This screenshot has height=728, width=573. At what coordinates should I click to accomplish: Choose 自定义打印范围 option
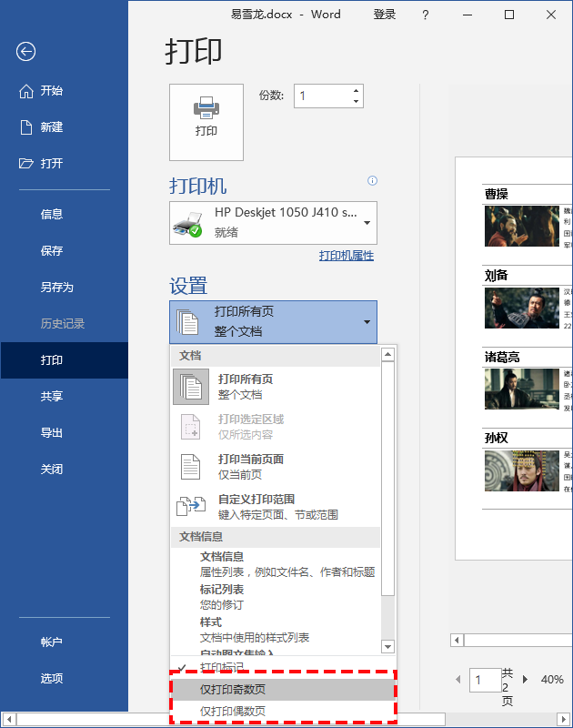click(276, 507)
